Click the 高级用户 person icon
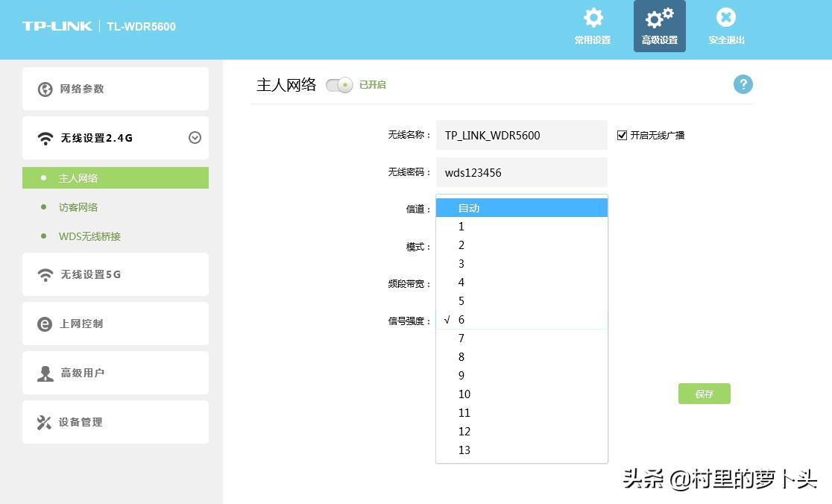The image size is (832, 504). [x=46, y=372]
